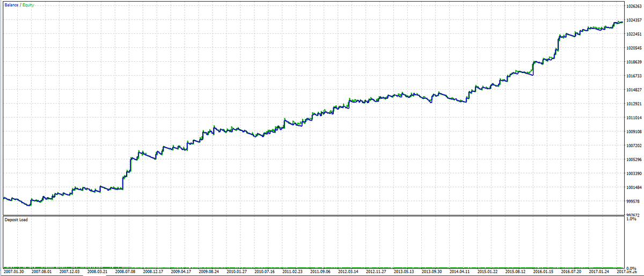
Task: Select the Deposit Load panel label
Action: 16,220
